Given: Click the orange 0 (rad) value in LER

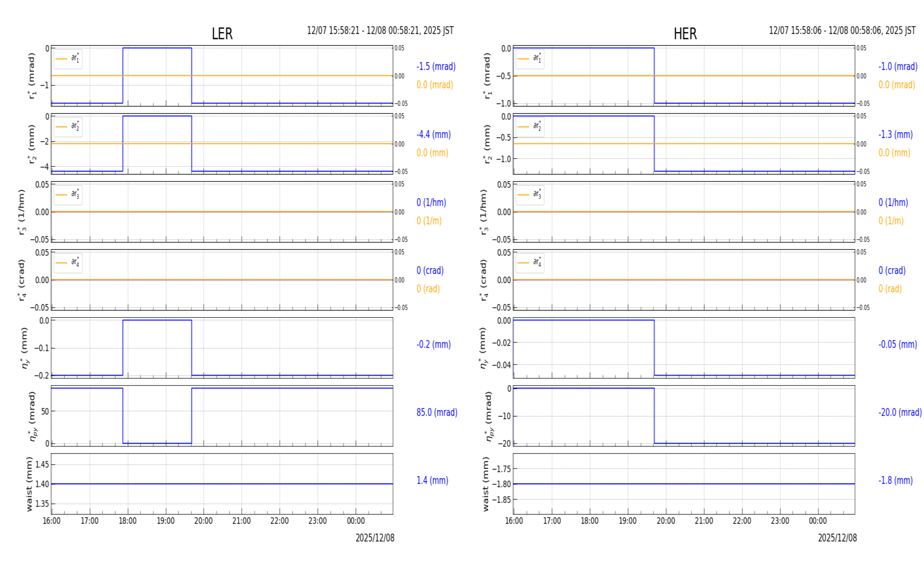Looking at the screenshot, I should (x=428, y=289).
